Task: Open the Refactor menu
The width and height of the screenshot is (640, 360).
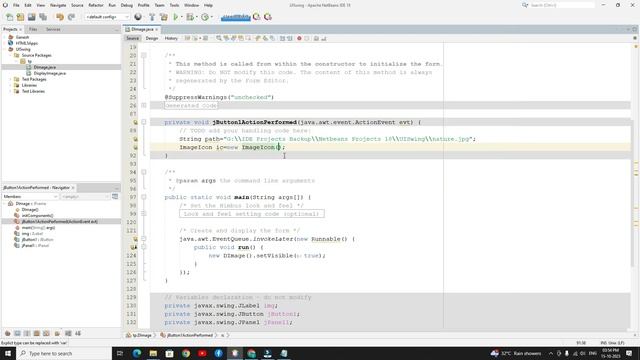Action: (x=96, y=5)
